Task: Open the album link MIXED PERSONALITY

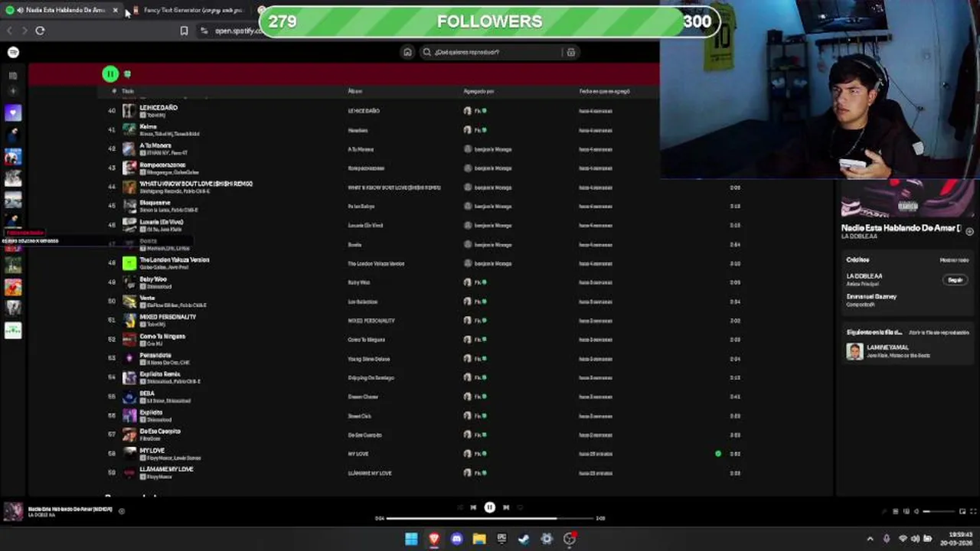Action: point(371,321)
